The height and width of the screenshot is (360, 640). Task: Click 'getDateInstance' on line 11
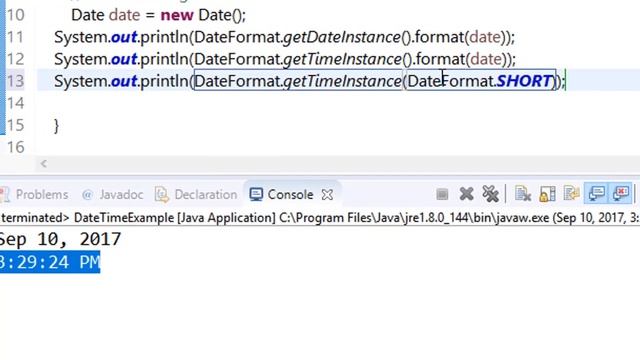pos(342,38)
